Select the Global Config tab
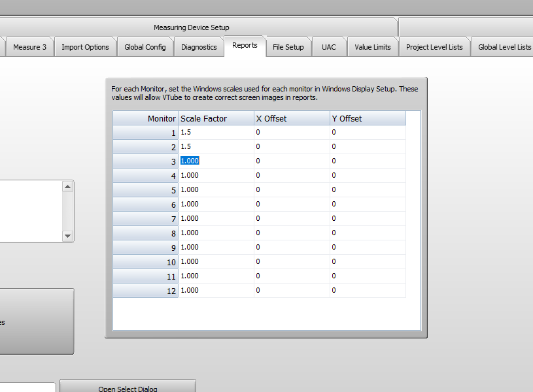Screen dimensions: 533x392 (145, 47)
